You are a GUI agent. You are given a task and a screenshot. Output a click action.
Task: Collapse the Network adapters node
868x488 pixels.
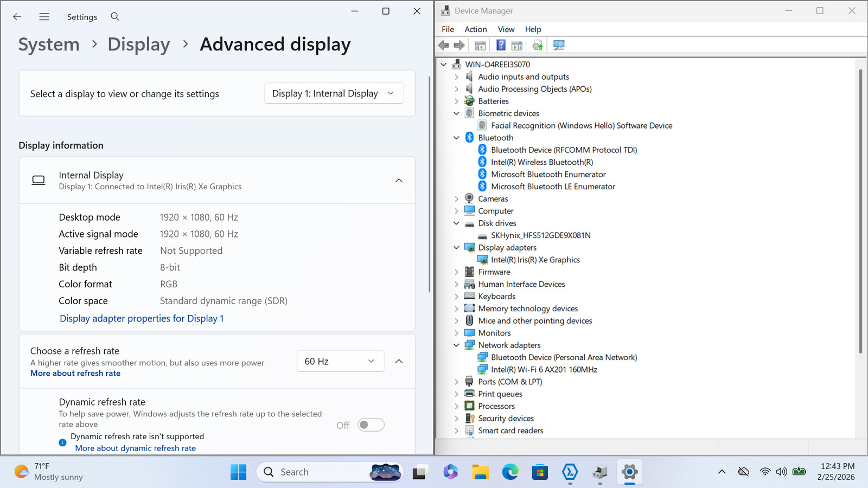pyautogui.click(x=456, y=345)
